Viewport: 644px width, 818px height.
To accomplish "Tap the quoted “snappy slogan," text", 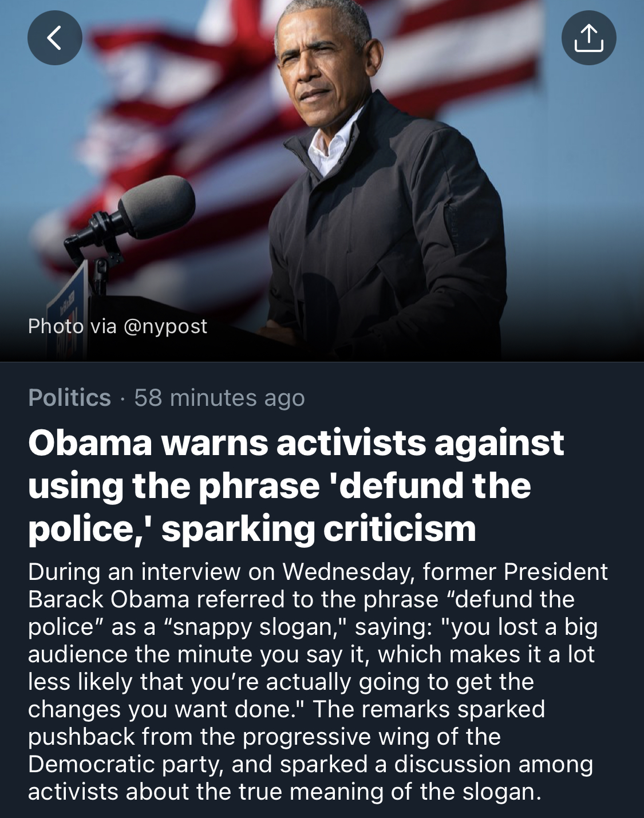I will (x=253, y=627).
